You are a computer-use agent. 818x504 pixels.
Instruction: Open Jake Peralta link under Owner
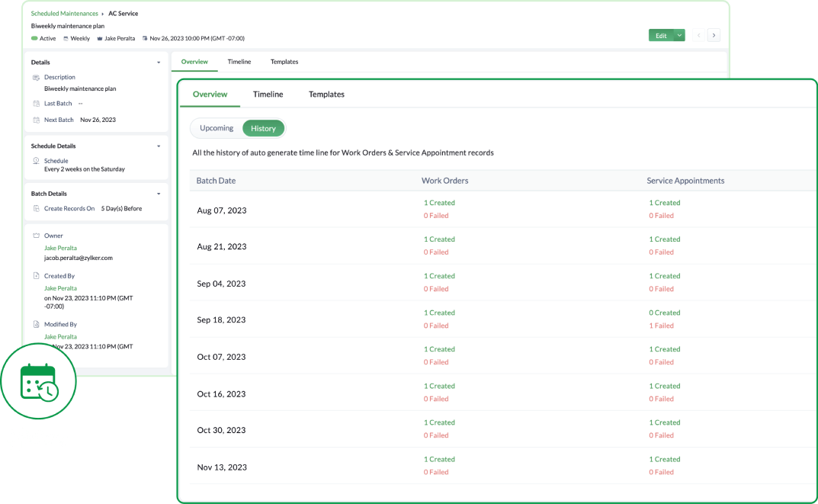(60, 248)
